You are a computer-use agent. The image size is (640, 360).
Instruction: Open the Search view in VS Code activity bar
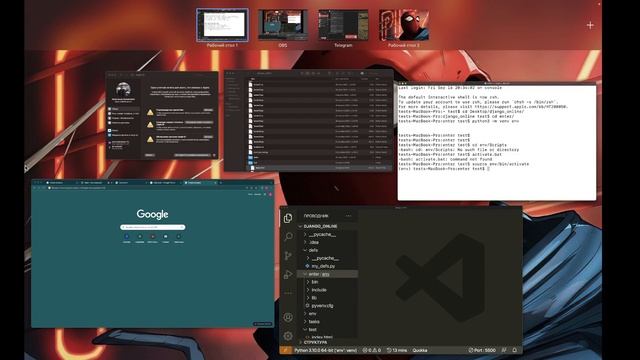pos(288,236)
